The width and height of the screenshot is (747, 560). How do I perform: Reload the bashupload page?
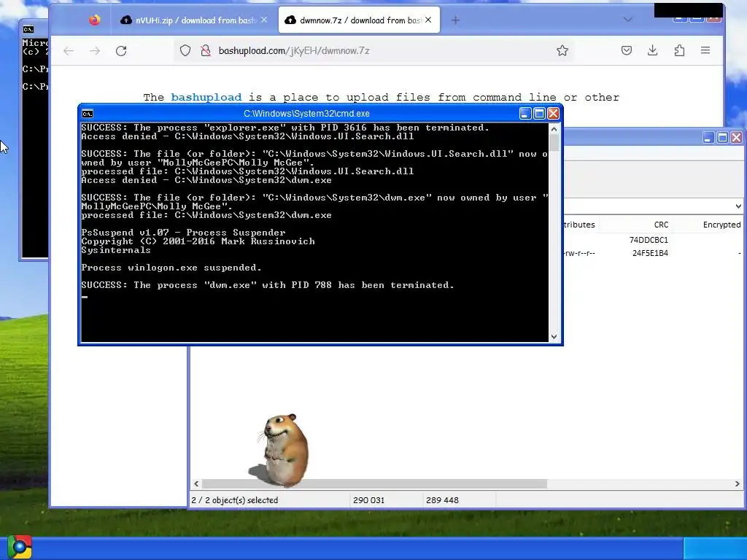coord(121,50)
